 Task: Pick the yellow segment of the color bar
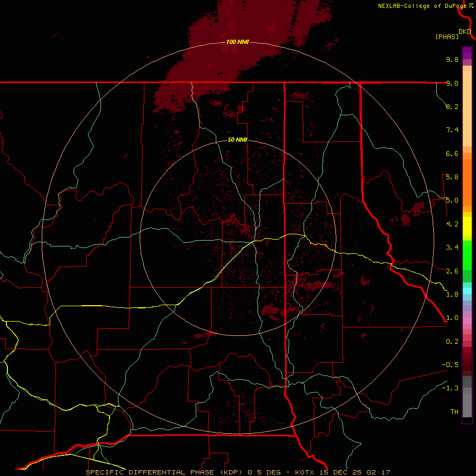[467, 226]
